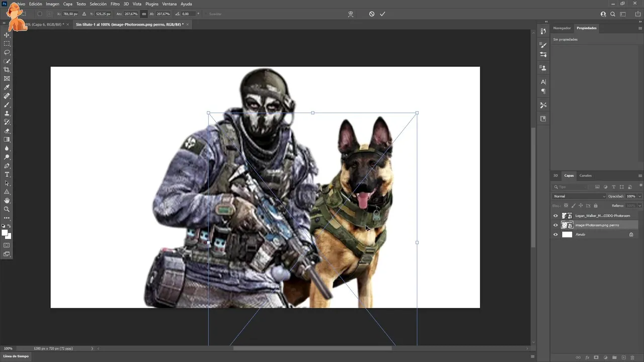Open the Ventana menu
This screenshot has height=362, width=644.
point(170,4)
